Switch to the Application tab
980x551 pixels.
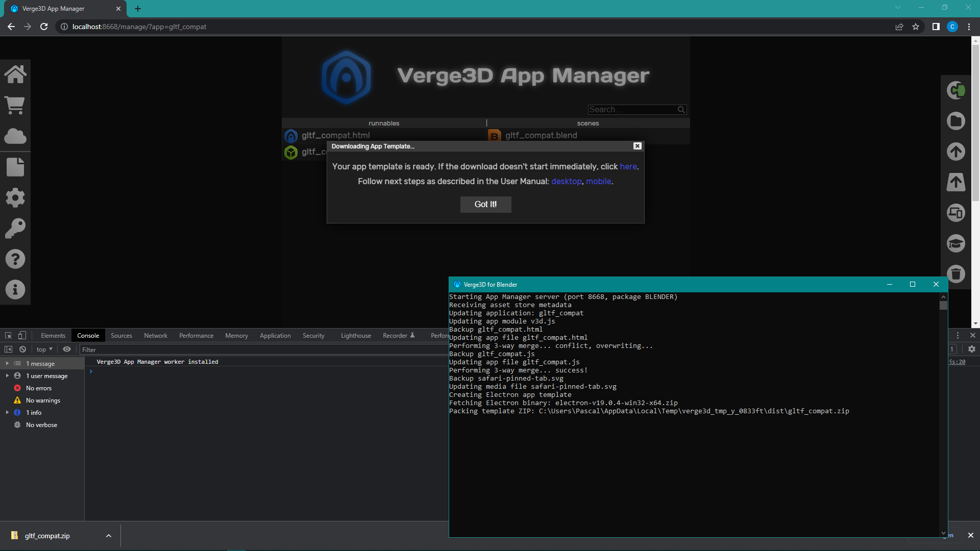pyautogui.click(x=275, y=335)
